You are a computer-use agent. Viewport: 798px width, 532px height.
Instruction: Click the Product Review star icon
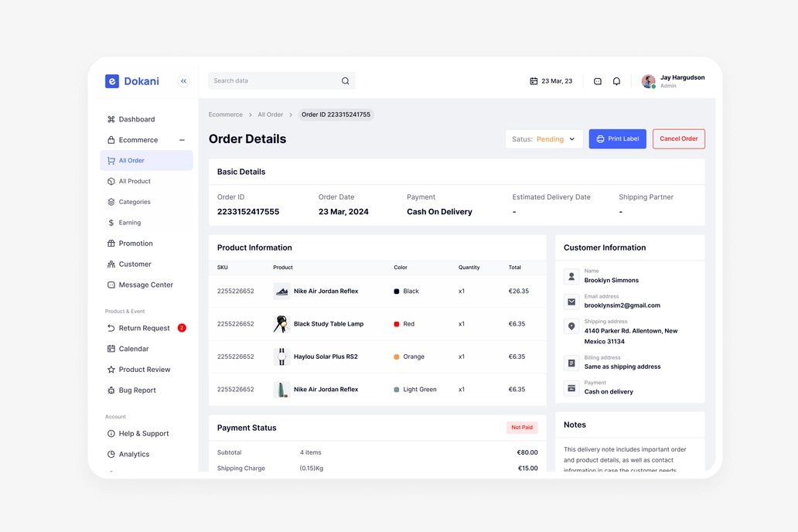111,370
